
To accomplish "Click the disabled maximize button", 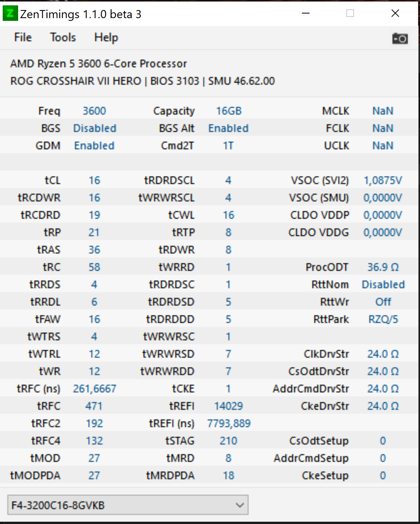I will coord(350,14).
